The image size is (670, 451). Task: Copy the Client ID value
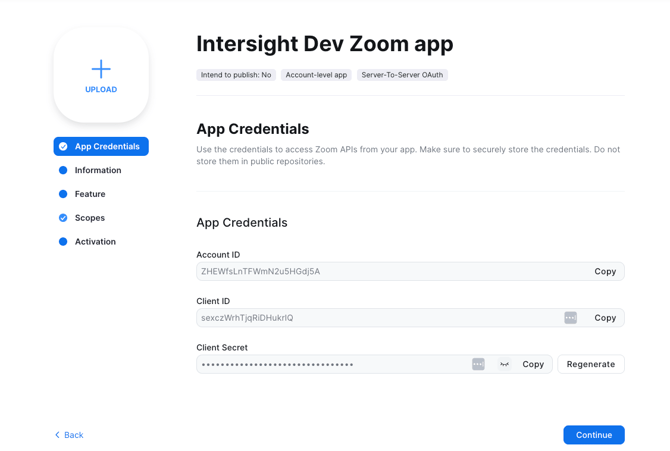605,318
